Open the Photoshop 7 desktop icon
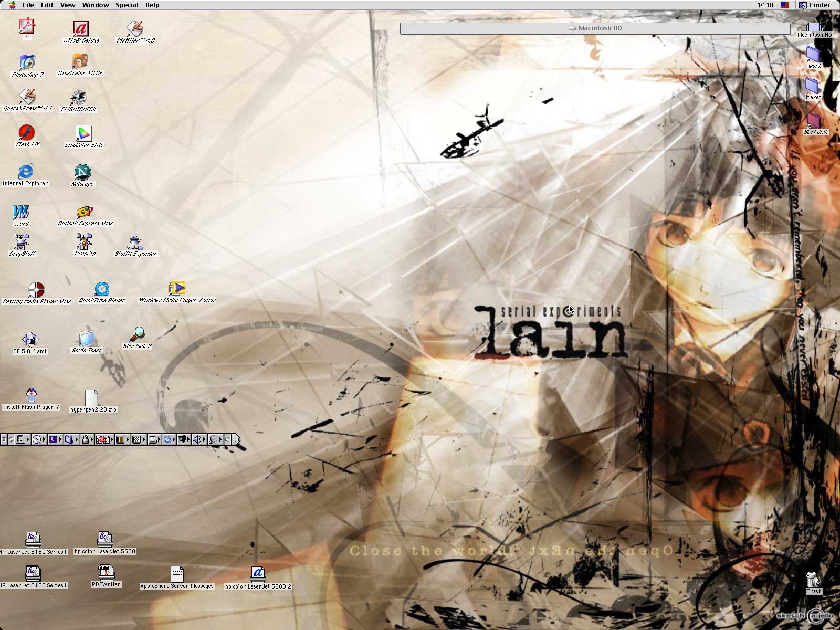 [x=27, y=62]
